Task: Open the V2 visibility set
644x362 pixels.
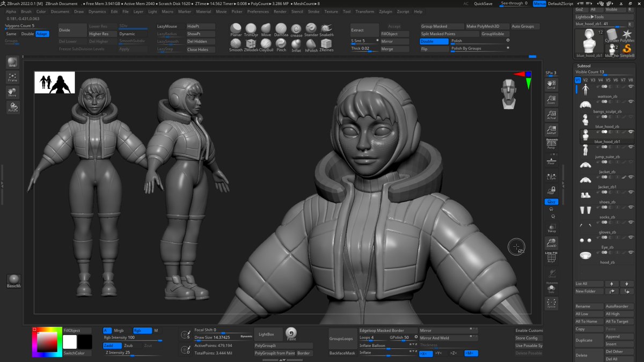Action: pos(586,80)
